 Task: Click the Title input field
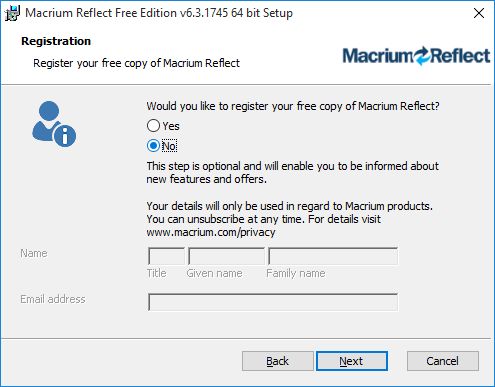click(x=166, y=256)
